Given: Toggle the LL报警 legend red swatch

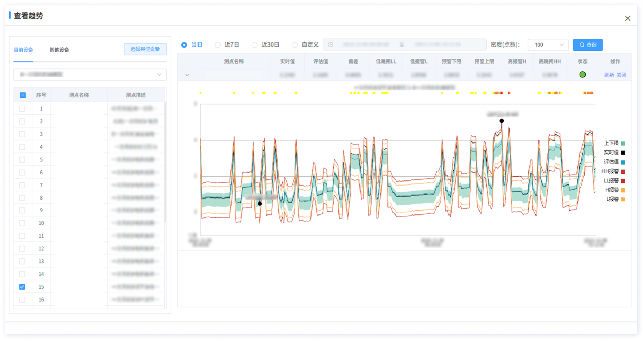Looking at the screenshot, I should pyautogui.click(x=623, y=181).
